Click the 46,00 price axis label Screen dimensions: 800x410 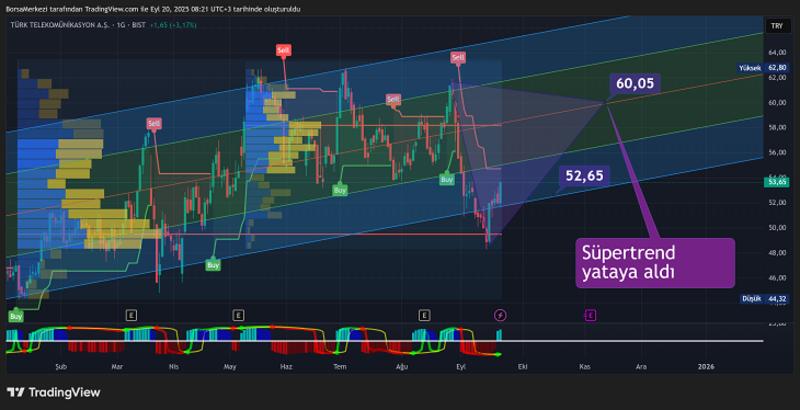777,278
